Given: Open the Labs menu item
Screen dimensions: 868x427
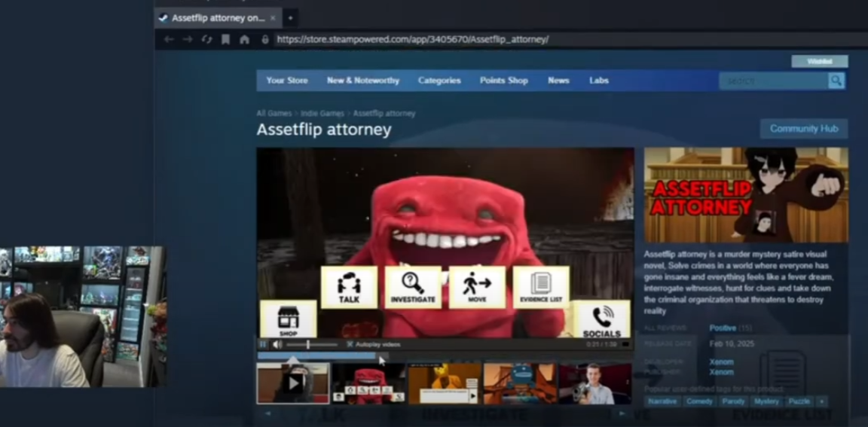Looking at the screenshot, I should [x=599, y=80].
